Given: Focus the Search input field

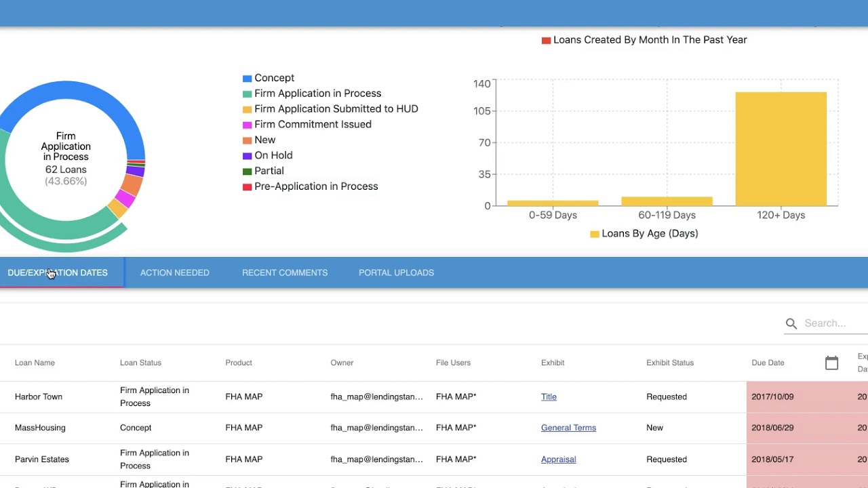Looking at the screenshot, I should click(x=835, y=323).
